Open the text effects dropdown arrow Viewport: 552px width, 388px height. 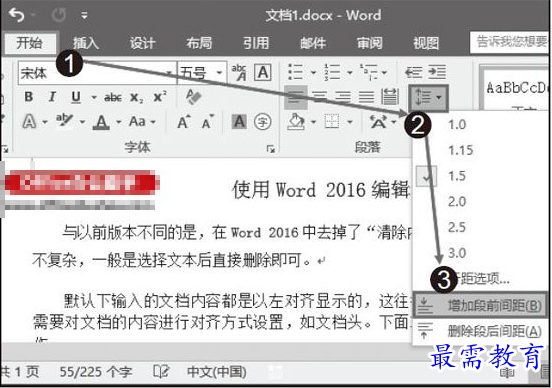click(45, 123)
